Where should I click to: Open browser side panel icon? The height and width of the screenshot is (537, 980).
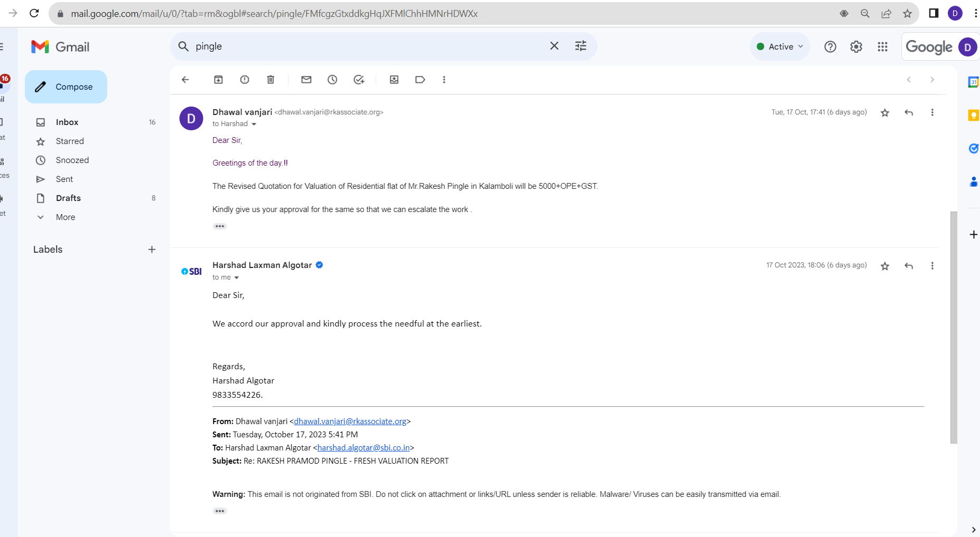click(934, 13)
